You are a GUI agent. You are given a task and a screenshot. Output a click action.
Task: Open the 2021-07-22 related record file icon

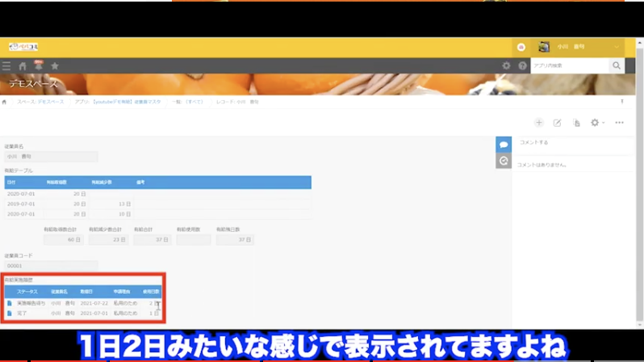pos(10,303)
